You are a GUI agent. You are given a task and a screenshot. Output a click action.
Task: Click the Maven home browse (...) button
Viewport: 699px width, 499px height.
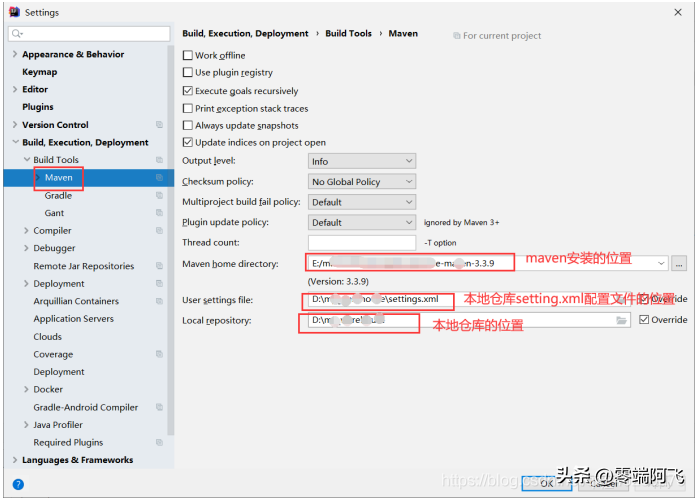coord(678,264)
